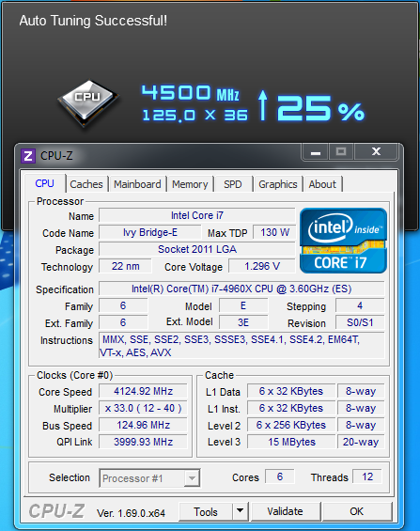
Task: Click the Revision value 'S0/S1'
Action: (x=360, y=322)
